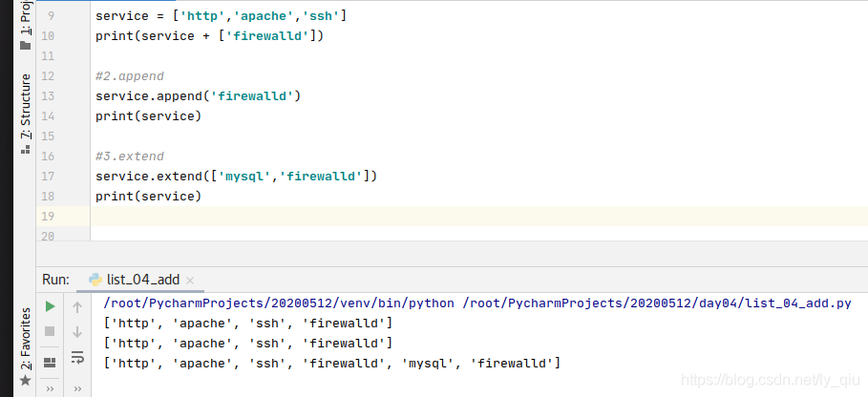Screen dimensions: 868x397
Task: Expand more actions under the restore layout icon
Action: [50, 388]
